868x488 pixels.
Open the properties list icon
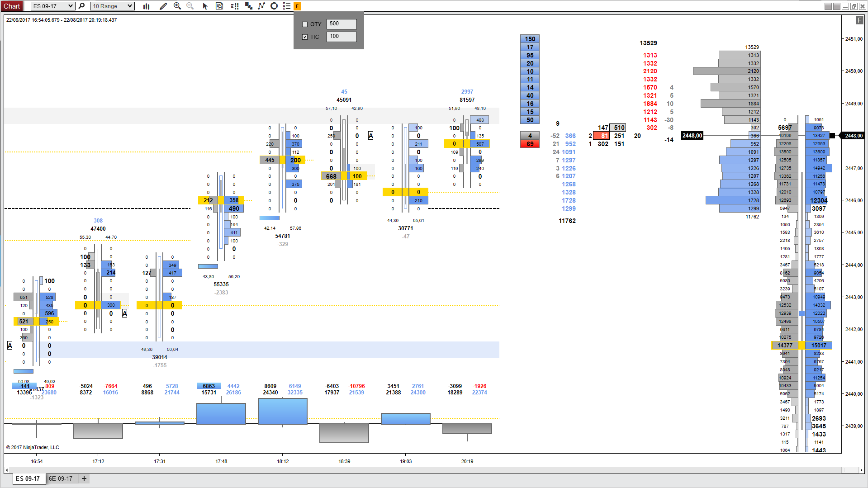[x=286, y=6]
